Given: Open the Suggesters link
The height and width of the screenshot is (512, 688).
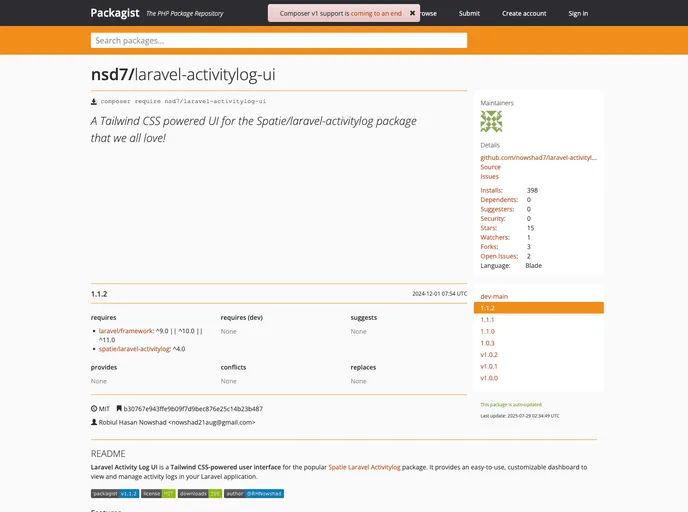Looking at the screenshot, I should 497,209.
